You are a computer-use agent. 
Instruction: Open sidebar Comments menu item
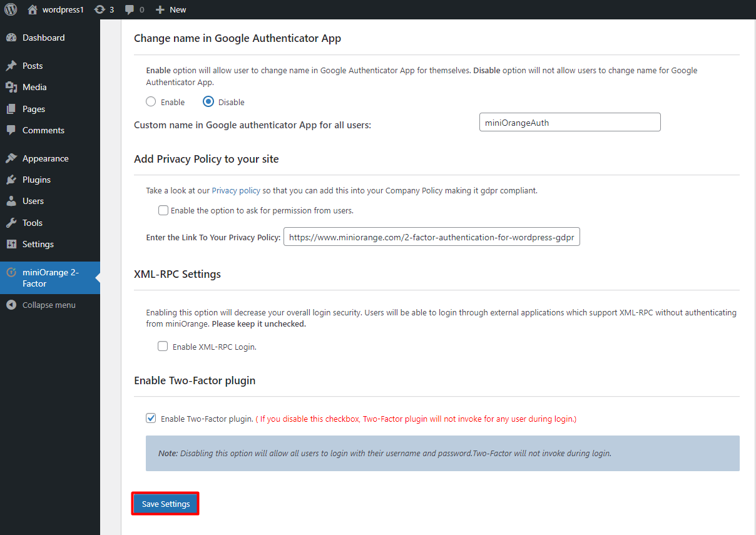point(50,130)
